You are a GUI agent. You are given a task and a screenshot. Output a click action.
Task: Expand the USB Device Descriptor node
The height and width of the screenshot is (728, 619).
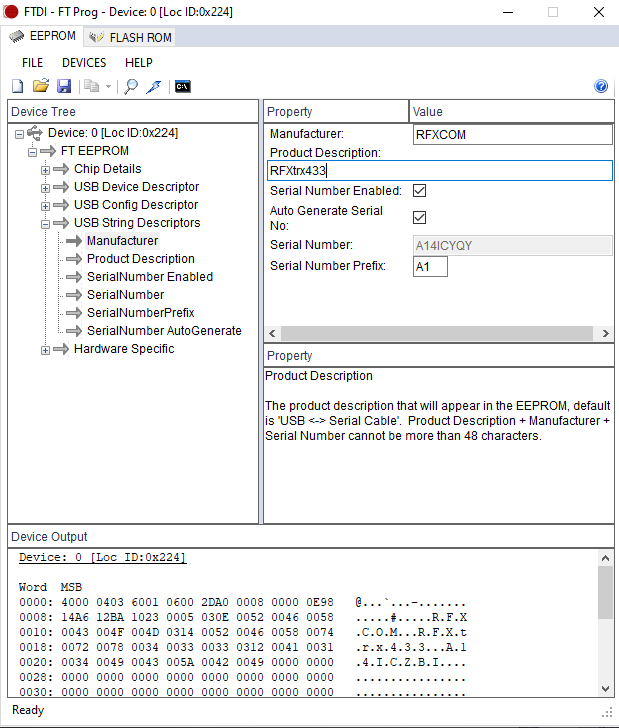[x=45, y=188]
